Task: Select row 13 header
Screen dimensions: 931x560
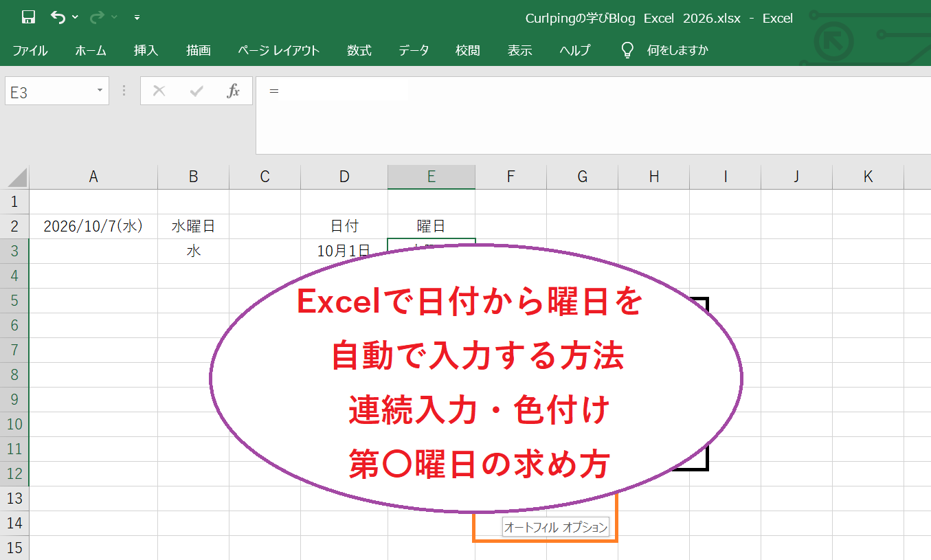Action: coord(14,498)
